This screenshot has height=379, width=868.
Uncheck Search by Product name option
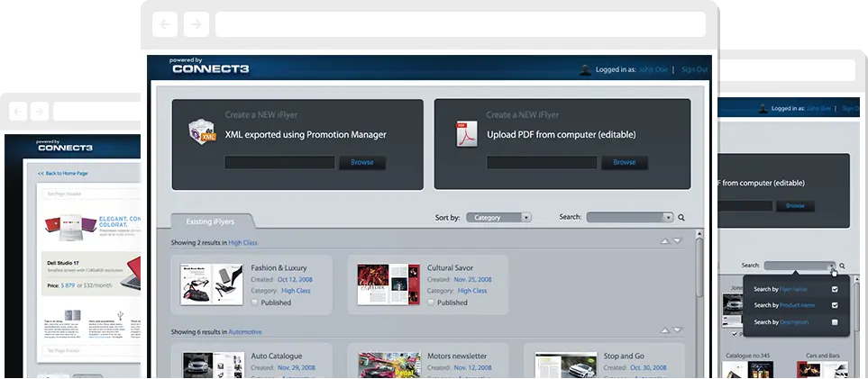tap(835, 305)
